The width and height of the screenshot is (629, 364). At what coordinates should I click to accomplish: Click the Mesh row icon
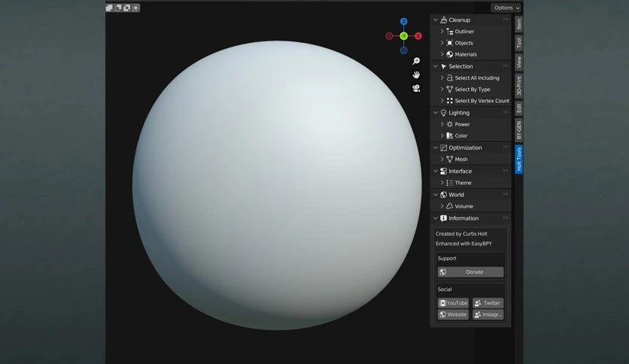click(450, 159)
